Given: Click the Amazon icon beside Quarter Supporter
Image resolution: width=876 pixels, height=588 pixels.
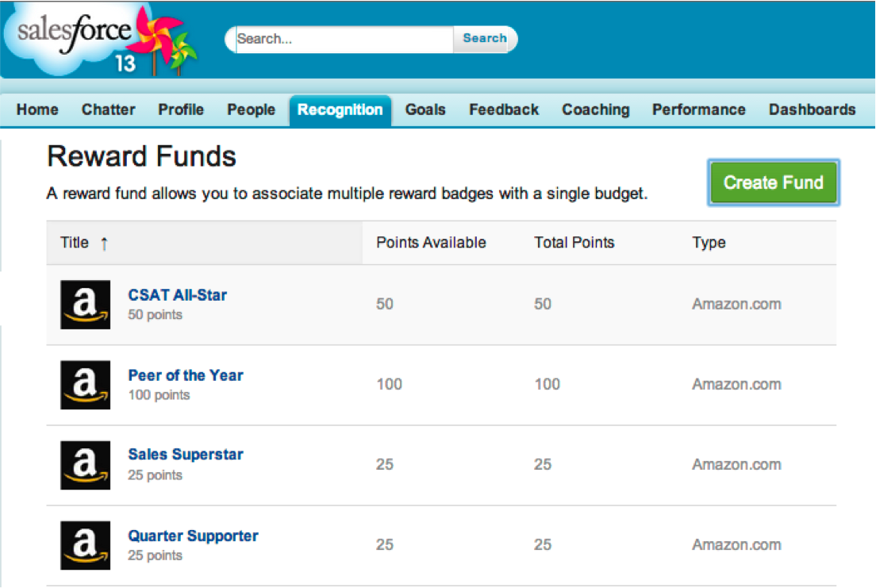Looking at the screenshot, I should tap(86, 545).
